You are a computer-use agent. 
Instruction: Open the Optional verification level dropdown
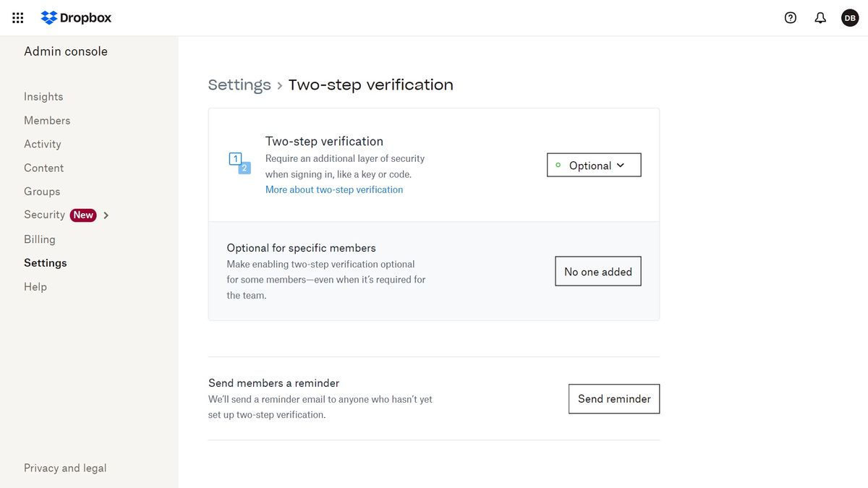click(593, 165)
